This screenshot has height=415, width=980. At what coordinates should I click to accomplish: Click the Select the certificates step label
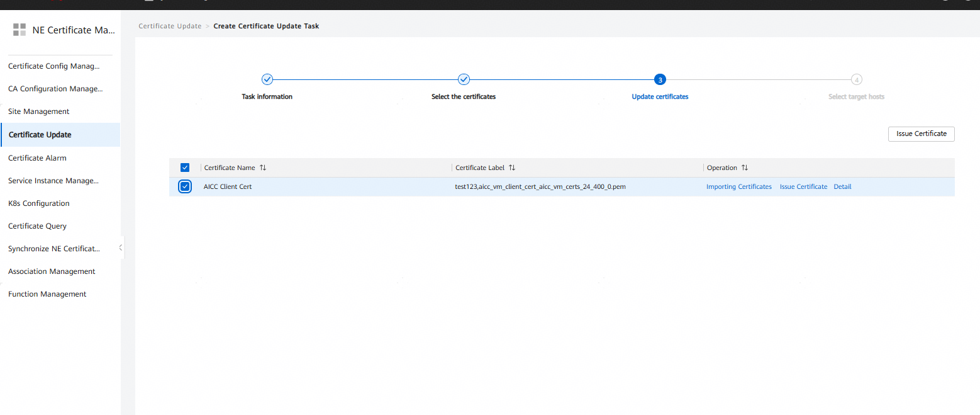(464, 96)
